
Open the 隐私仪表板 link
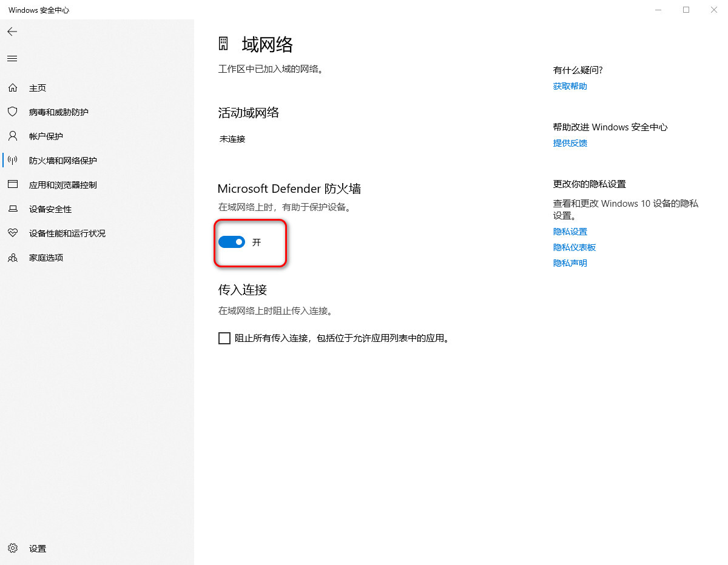click(x=575, y=247)
